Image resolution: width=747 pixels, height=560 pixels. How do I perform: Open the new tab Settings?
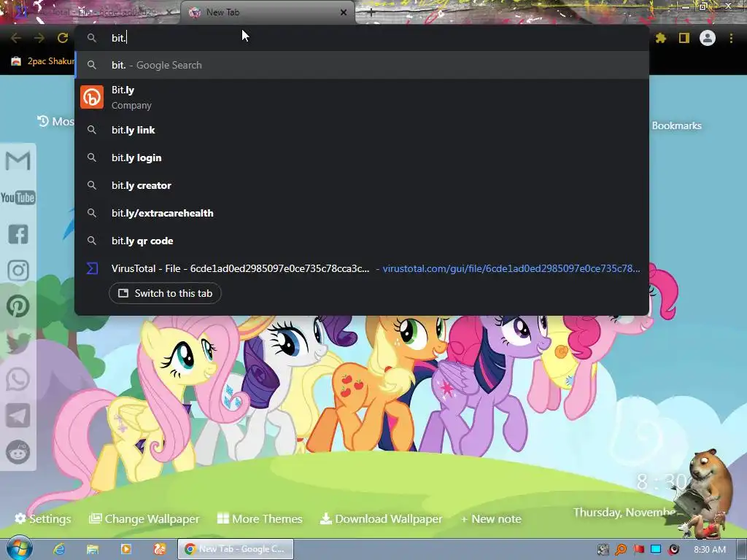point(43,518)
